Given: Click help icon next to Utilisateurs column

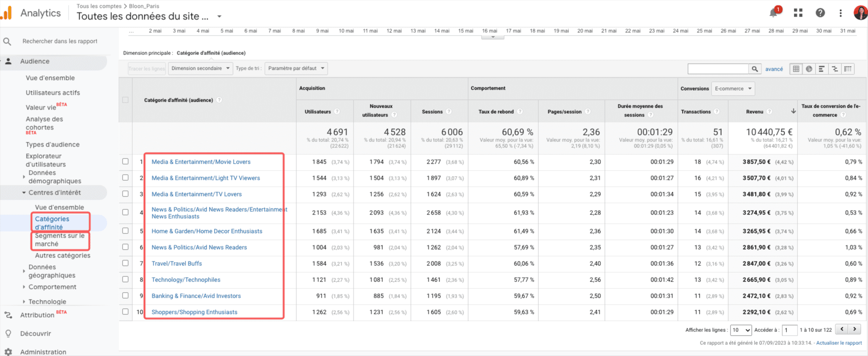Looking at the screenshot, I should coord(337,111).
